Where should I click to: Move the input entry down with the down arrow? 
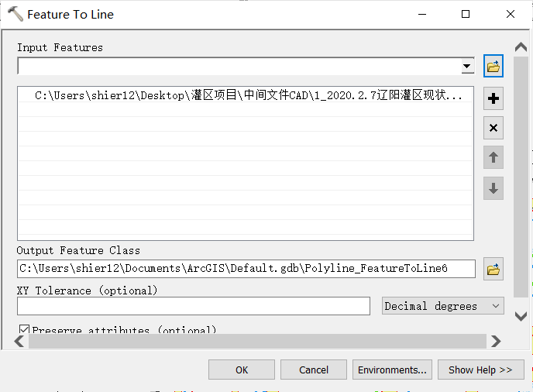pyautogui.click(x=493, y=188)
